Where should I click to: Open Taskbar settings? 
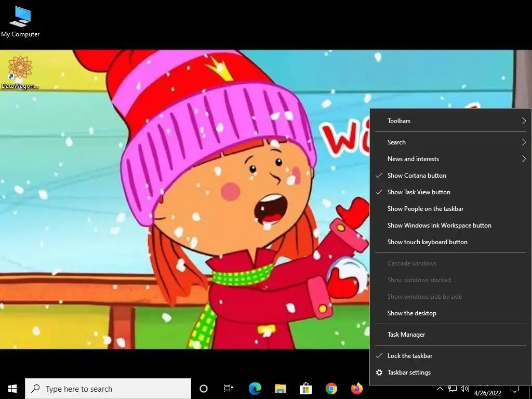[450, 373]
